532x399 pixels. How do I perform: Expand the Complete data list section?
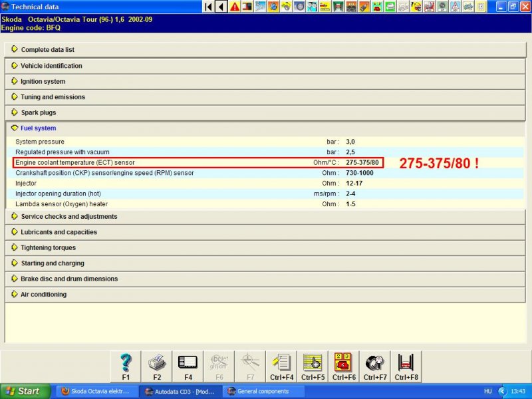[265, 49]
